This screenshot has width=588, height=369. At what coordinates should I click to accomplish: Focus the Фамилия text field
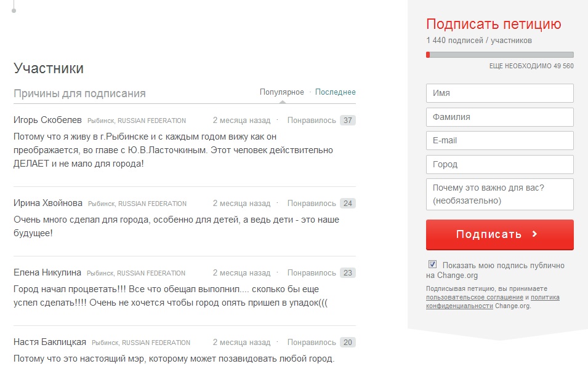tap(499, 117)
